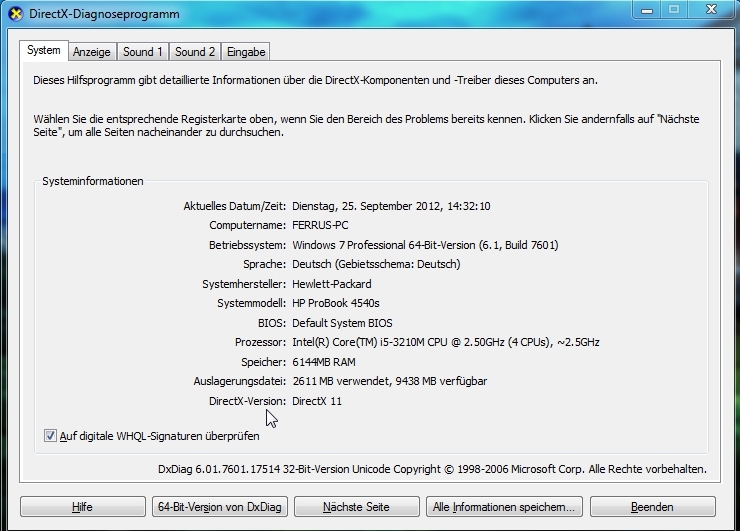Image resolution: width=740 pixels, height=531 pixels.
Task: Click the window title DirectX-Diagnoseprogramm
Action: (104, 14)
